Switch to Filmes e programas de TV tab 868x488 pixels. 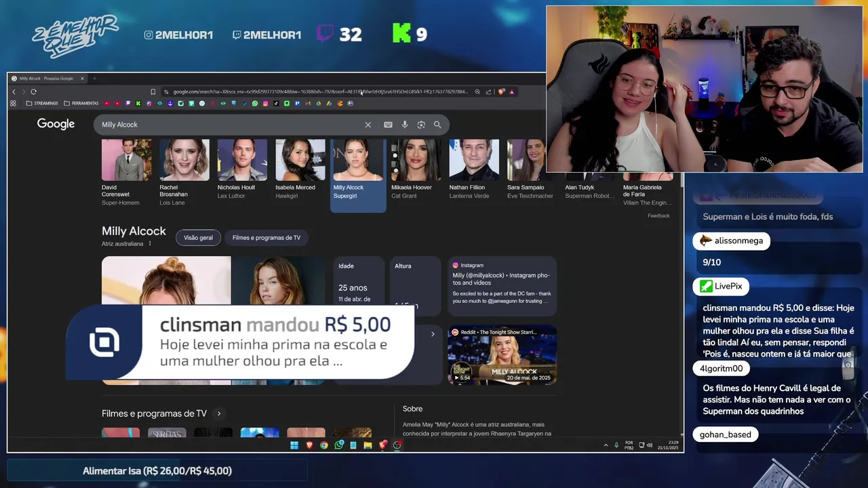(267, 238)
